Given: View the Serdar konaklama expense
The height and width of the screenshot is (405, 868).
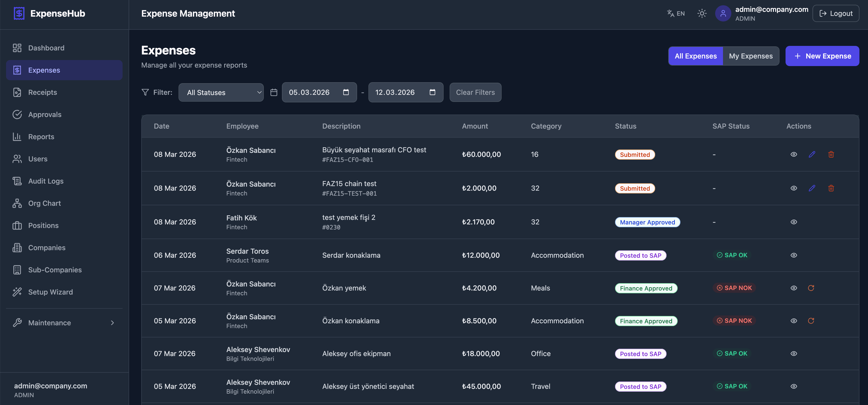Looking at the screenshot, I should pos(794,255).
